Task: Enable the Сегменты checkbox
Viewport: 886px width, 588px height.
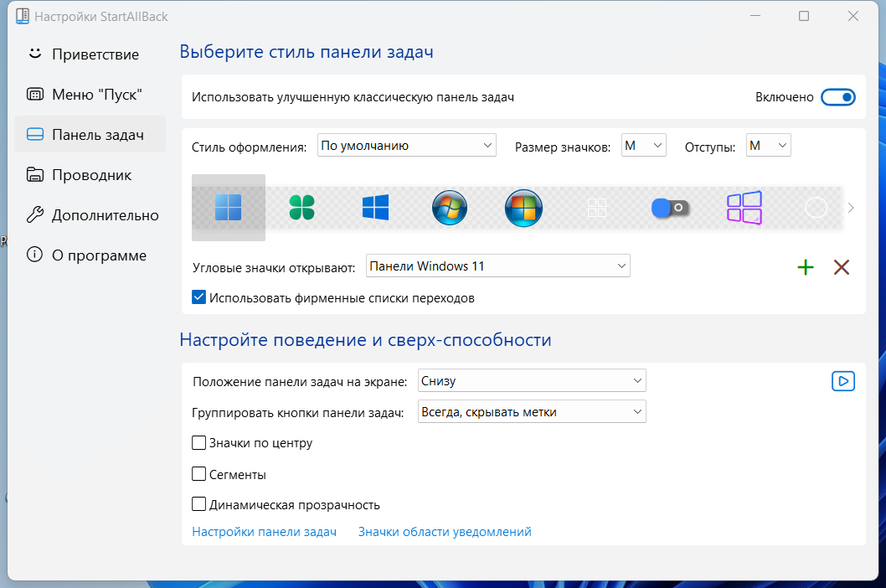Action: coord(199,474)
